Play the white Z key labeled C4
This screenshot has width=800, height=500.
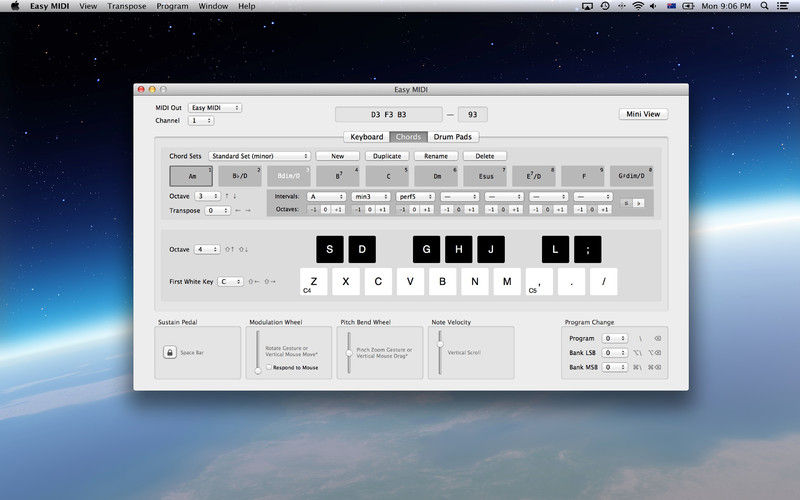tap(314, 282)
